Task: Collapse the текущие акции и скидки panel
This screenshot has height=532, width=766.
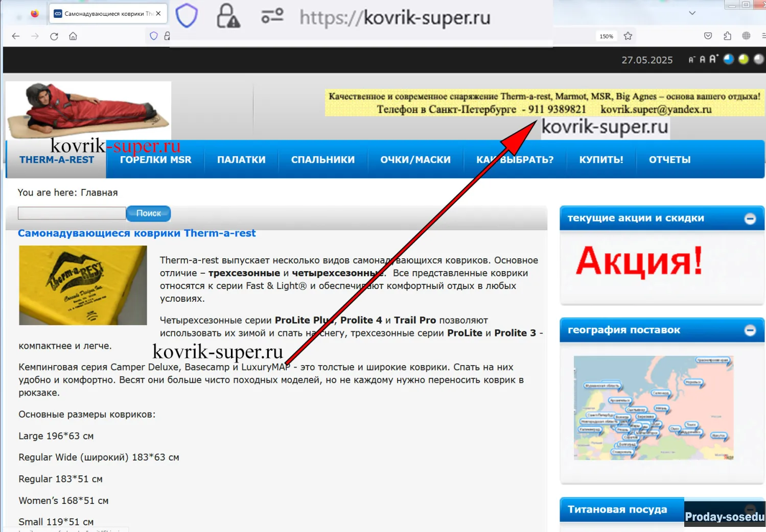Action: pyautogui.click(x=750, y=219)
